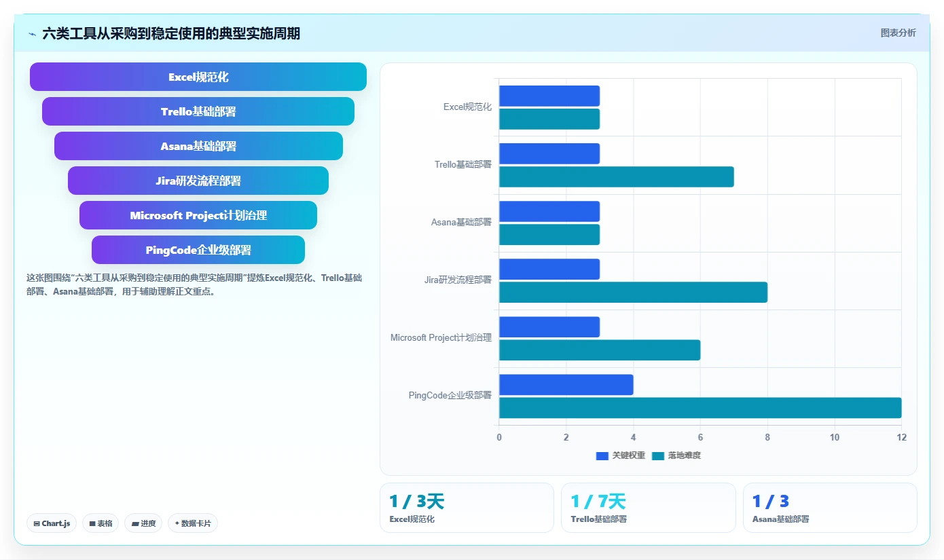This screenshot has height=560, width=944.
Task: Click the PingCode企业级部署 label on the chart axis
Action: (x=450, y=396)
